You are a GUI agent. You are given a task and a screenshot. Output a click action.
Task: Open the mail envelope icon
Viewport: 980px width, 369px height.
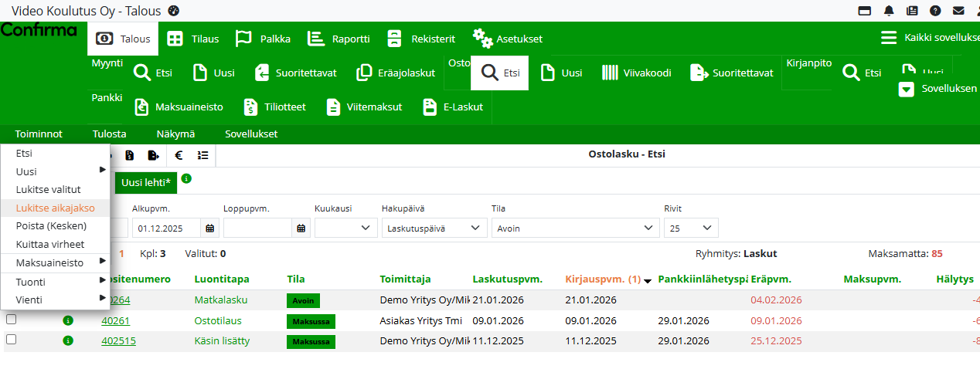958,11
